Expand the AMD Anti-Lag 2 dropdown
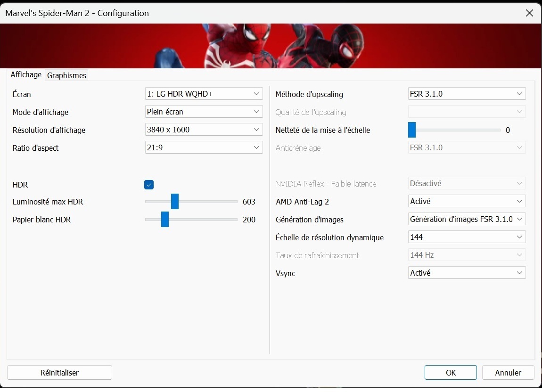 tap(467, 201)
